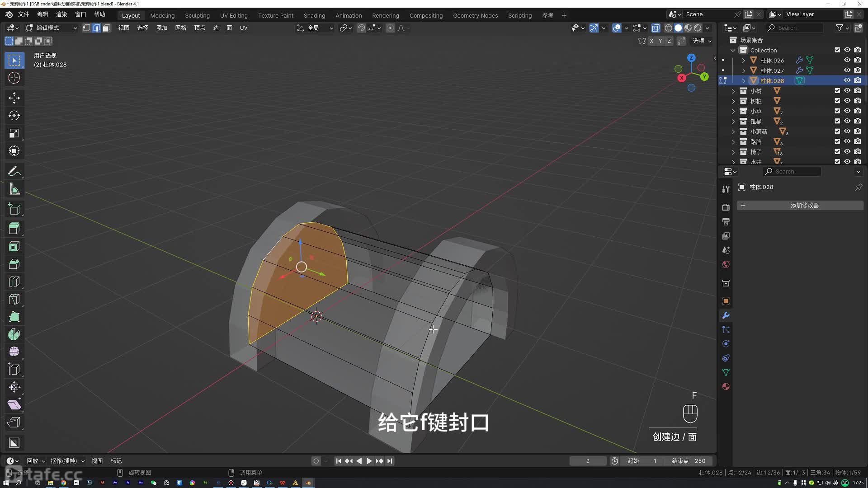This screenshot has width=868, height=488.
Task: Open the 抠像(插帧) keying dropdown
Action: click(x=67, y=461)
